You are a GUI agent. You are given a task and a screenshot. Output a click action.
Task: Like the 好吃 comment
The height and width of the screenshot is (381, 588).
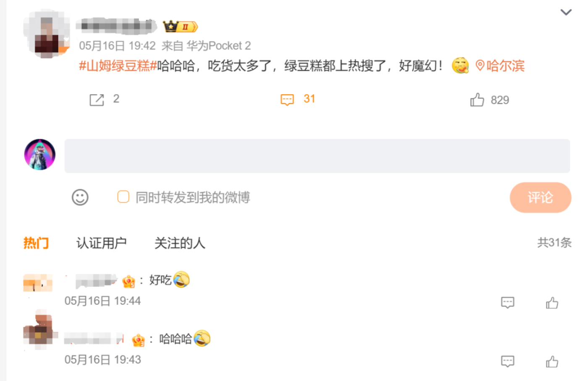[552, 302]
